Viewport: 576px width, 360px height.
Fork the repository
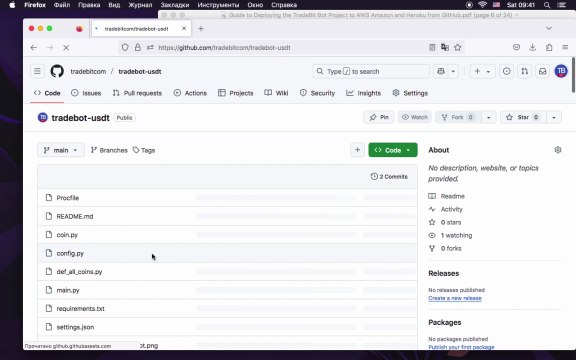(458, 118)
